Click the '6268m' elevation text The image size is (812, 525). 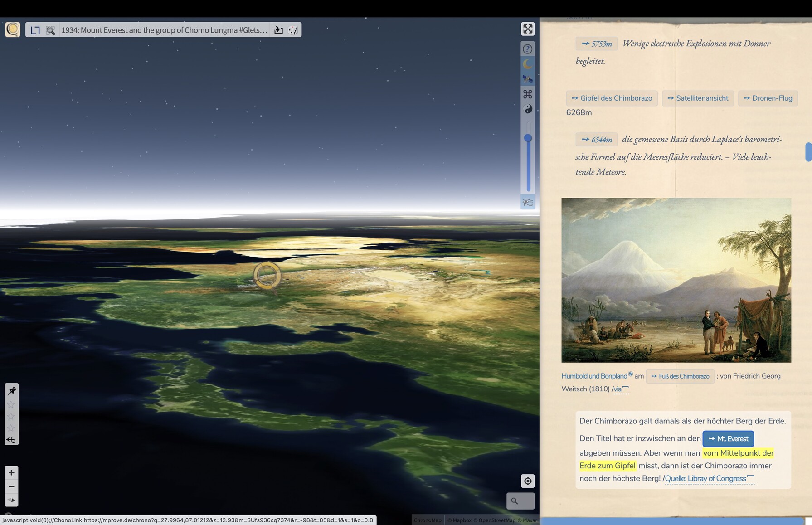tap(579, 112)
